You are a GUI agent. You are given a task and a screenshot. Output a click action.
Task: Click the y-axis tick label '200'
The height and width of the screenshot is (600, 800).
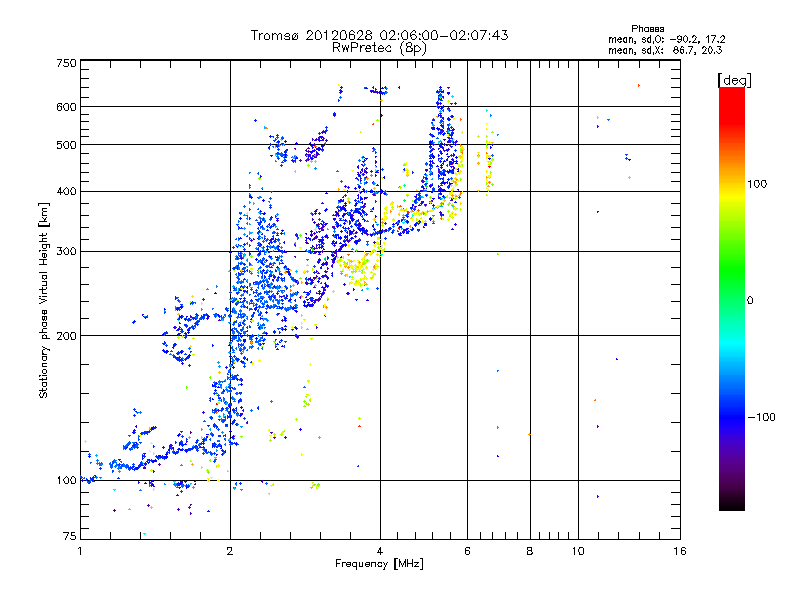click(66, 336)
